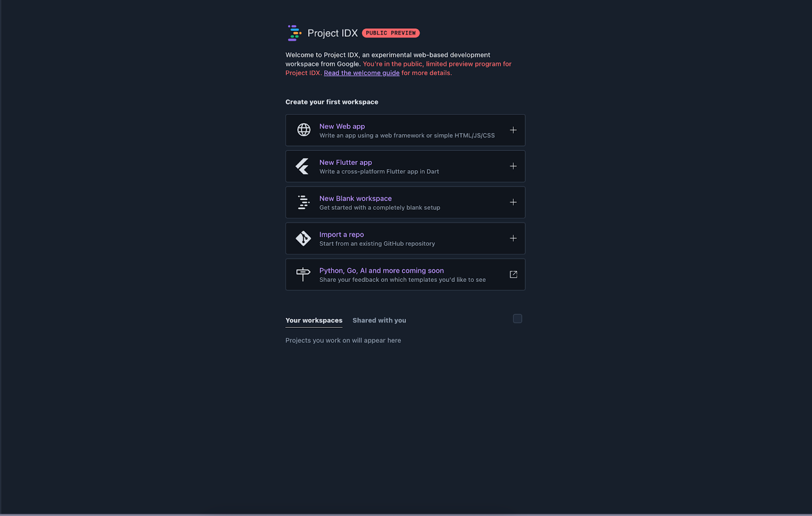The image size is (812, 516).
Task: Select the Your workspaces tab
Action: click(314, 320)
